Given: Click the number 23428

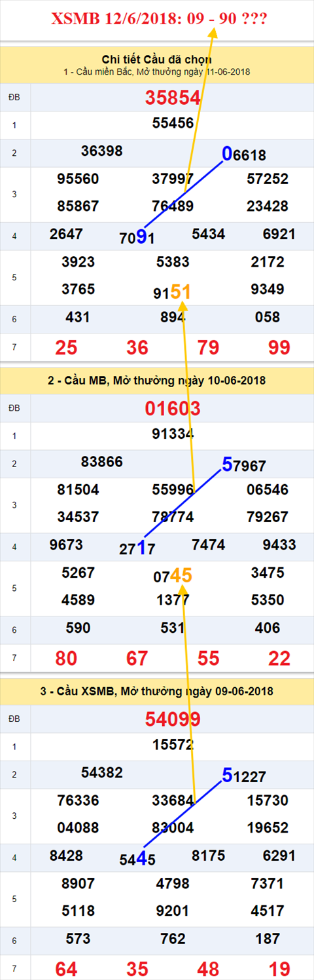Looking at the screenshot, I should [x=268, y=206].
